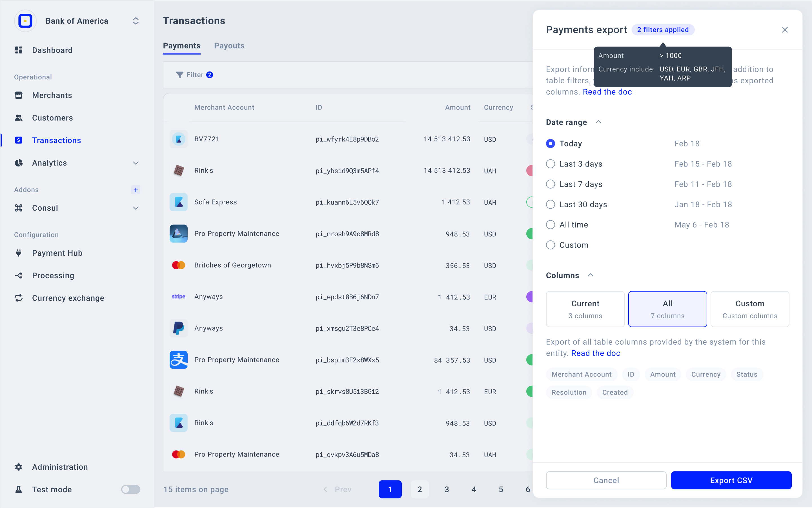Collapse the Date range section
Viewport: 812px width, 508px height.
598,122
